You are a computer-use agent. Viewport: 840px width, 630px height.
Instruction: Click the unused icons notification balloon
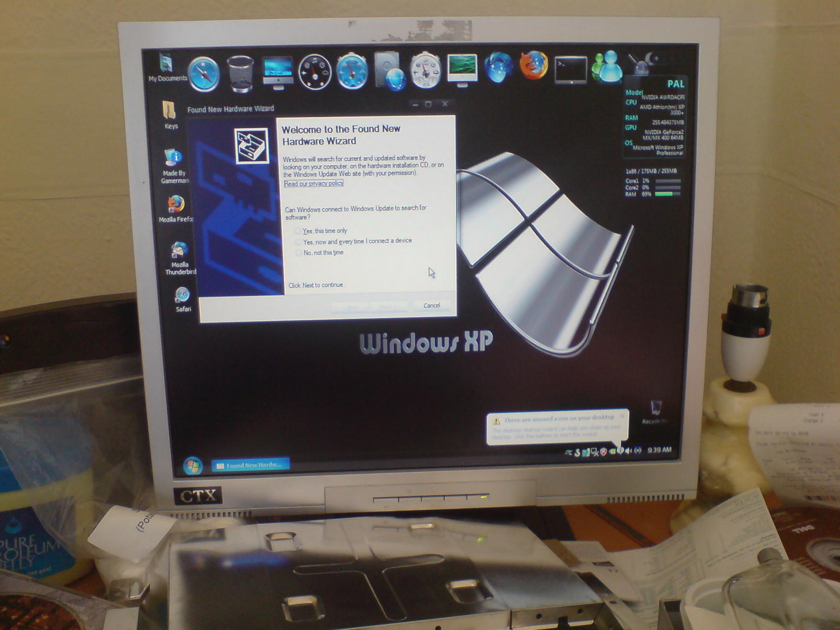[x=558, y=428]
